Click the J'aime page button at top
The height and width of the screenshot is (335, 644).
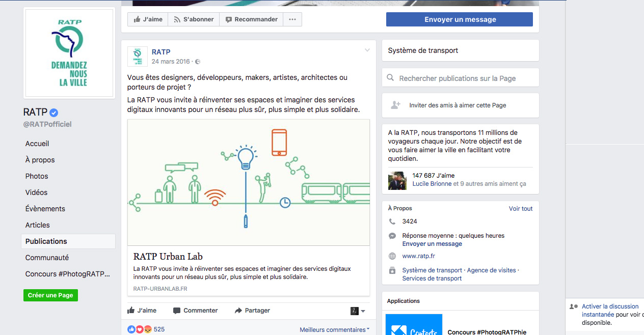(148, 19)
